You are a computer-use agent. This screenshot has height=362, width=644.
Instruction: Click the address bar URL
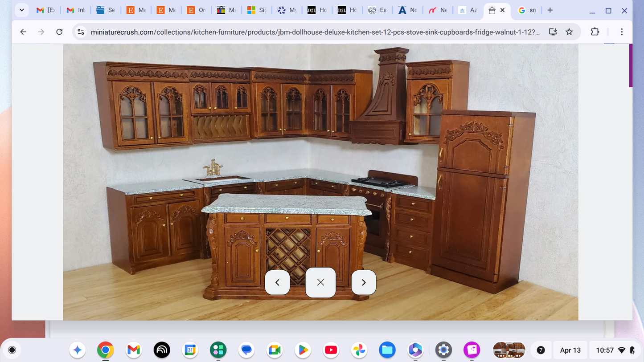(315, 32)
